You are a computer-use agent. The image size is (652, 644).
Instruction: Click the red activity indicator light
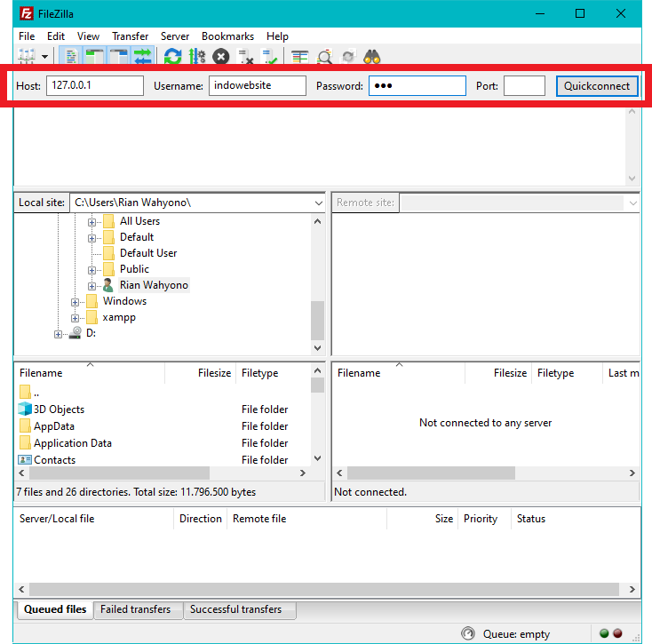point(617,633)
